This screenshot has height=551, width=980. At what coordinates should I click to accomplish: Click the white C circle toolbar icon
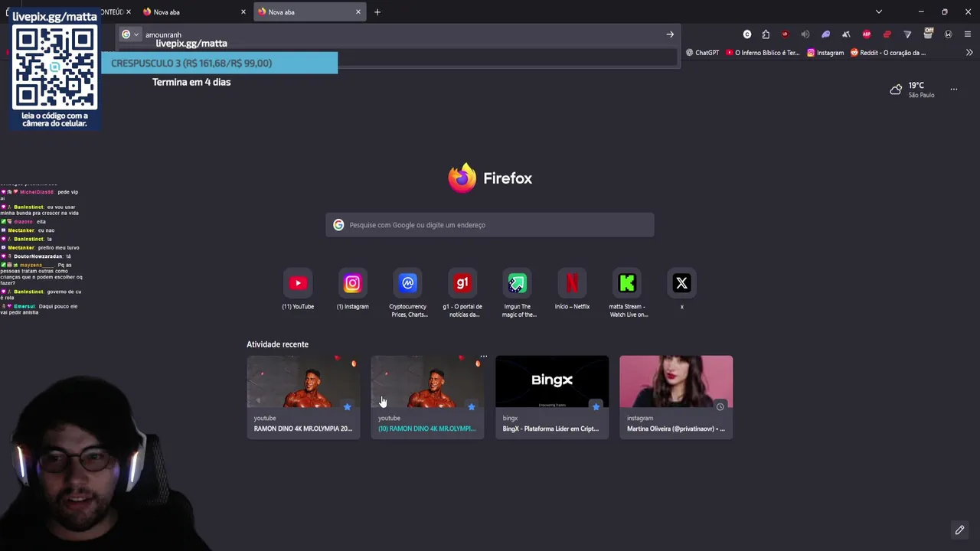(747, 34)
